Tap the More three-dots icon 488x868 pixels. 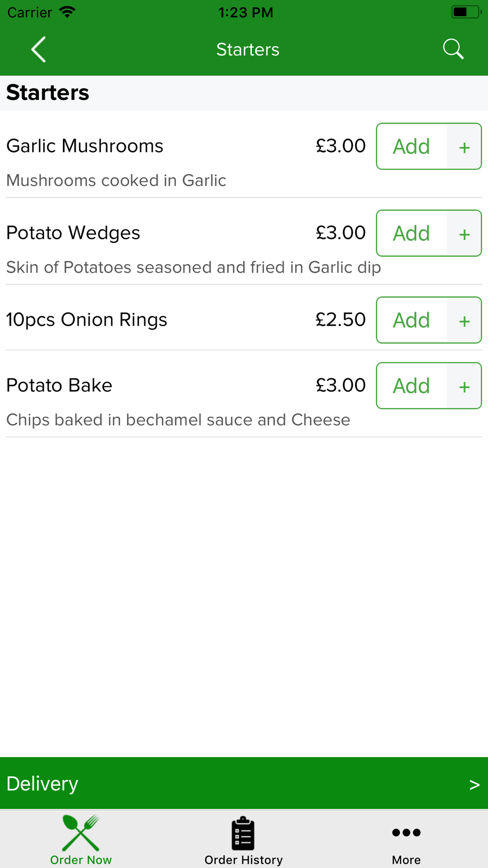click(406, 832)
